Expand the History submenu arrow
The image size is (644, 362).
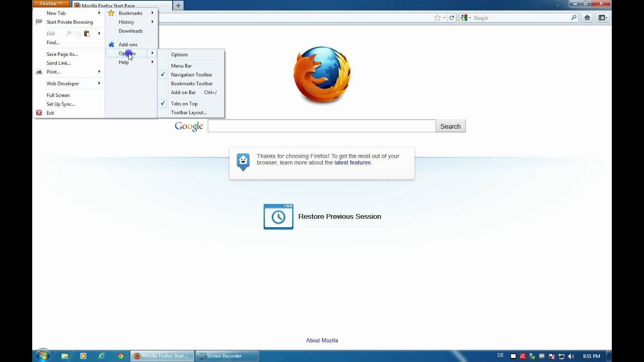pos(152,22)
